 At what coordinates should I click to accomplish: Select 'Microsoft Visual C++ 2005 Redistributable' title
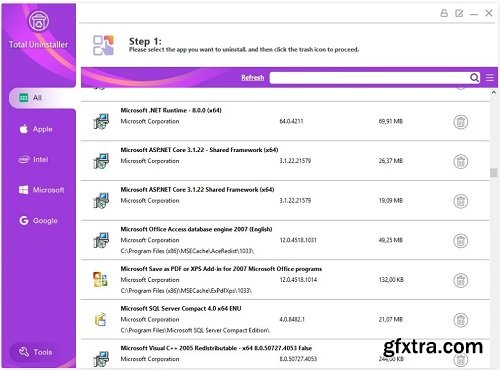216,348
